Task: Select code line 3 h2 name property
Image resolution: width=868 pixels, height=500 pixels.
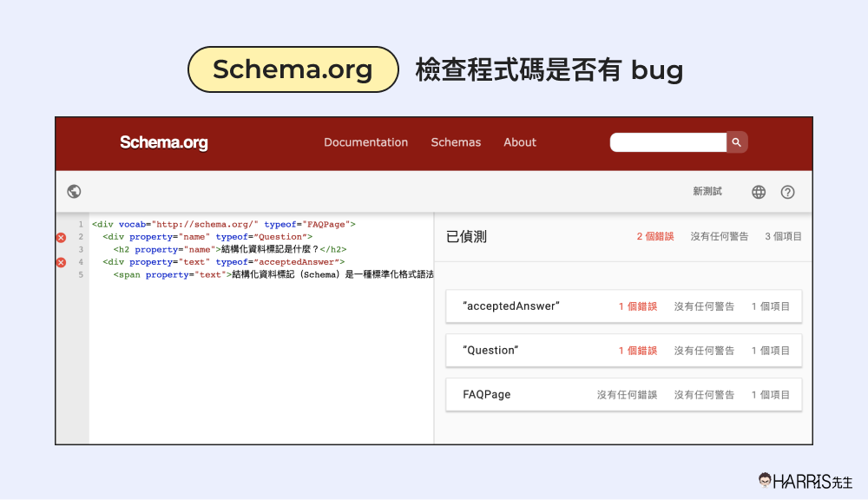Action: [230, 250]
